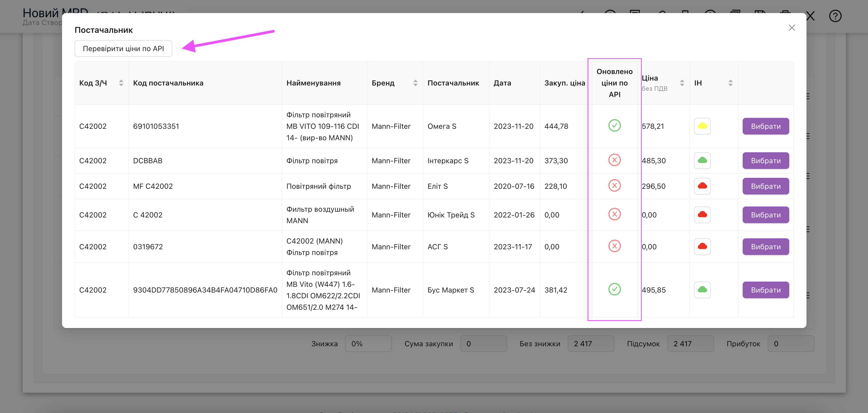Choose Бус Маркет S with Вибрати
Image resolution: width=868 pixels, height=413 pixels.
point(766,290)
